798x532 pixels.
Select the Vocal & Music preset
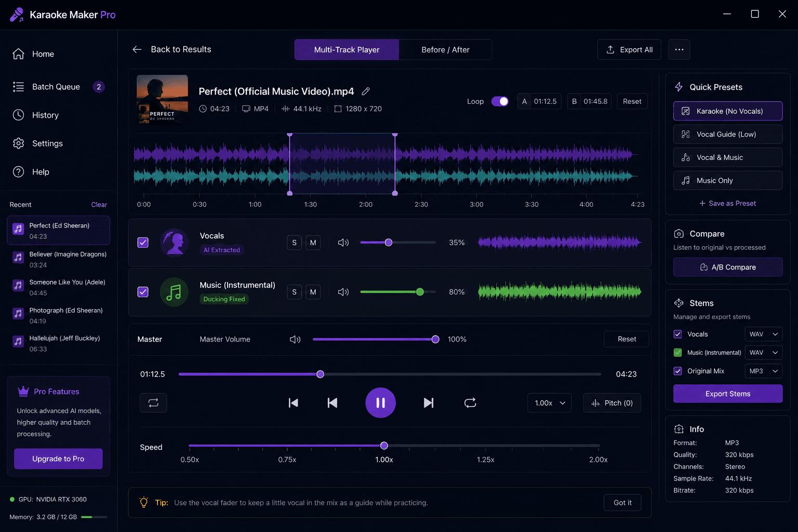click(x=728, y=157)
